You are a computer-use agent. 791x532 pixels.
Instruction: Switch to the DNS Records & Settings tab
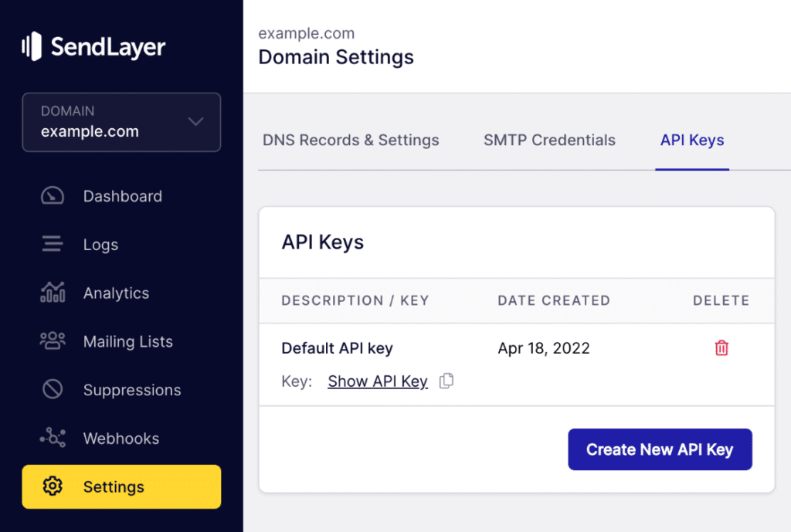[x=351, y=140]
